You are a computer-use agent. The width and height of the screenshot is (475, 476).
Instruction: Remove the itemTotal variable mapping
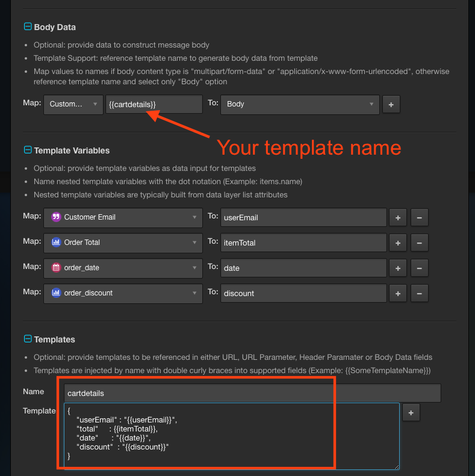coord(420,243)
